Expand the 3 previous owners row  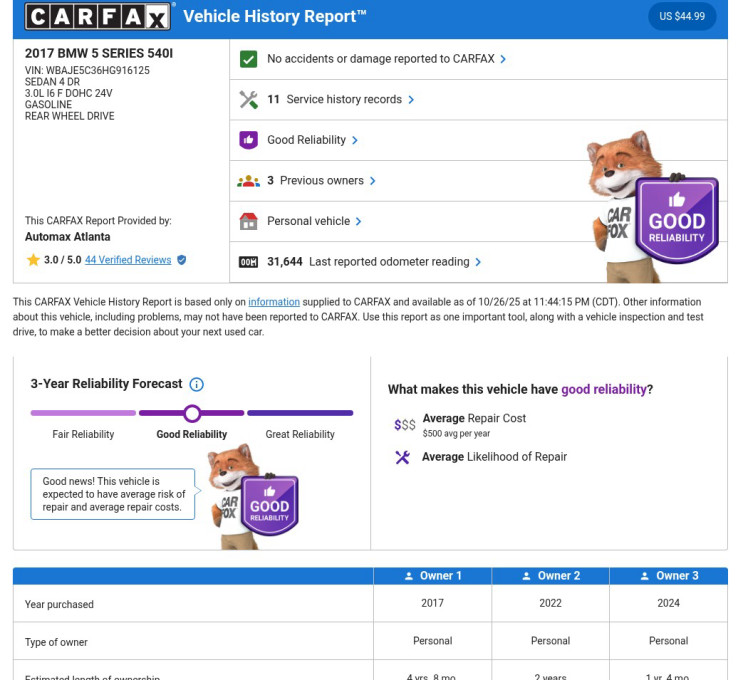[373, 181]
